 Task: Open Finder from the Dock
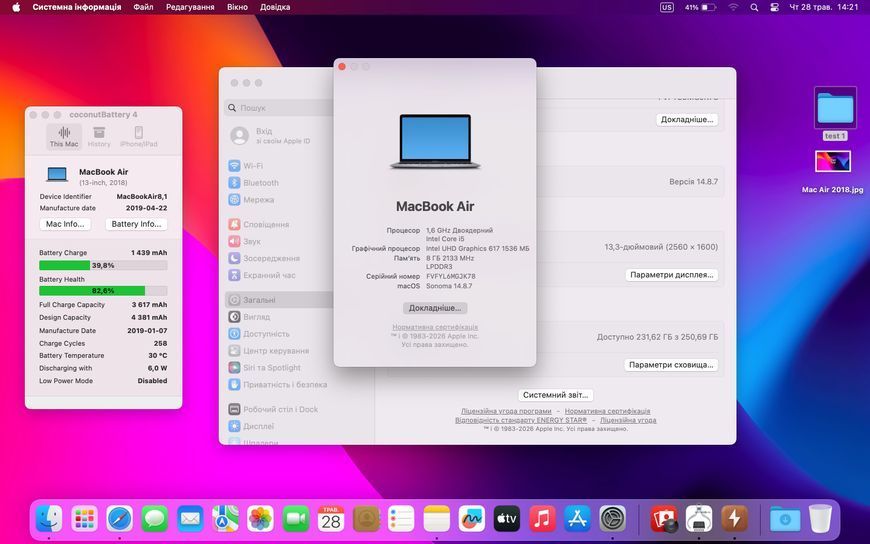[x=49, y=519]
